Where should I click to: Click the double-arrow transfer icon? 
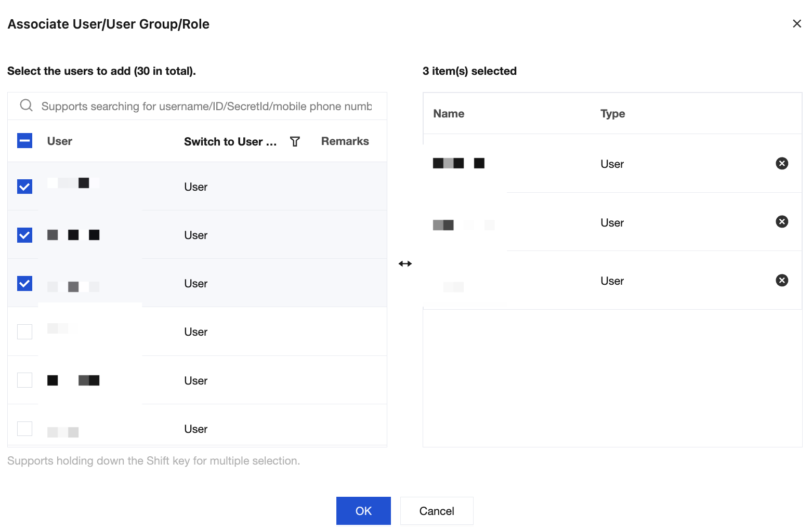[x=405, y=264]
